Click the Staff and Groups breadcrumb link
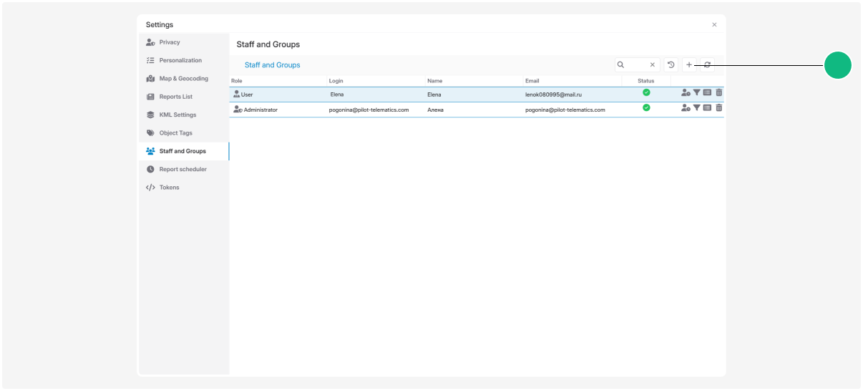Screen dimensions: 868x391 pyautogui.click(x=272, y=65)
